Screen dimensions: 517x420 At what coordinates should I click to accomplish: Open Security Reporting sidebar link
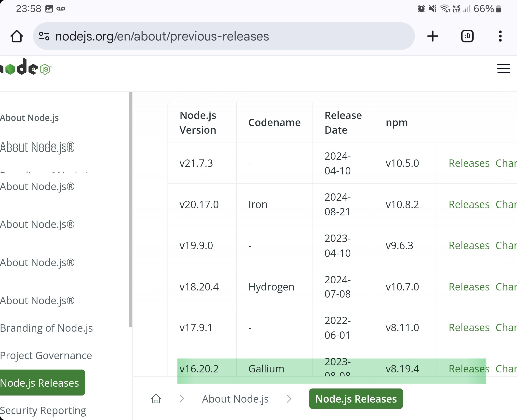pos(43,410)
